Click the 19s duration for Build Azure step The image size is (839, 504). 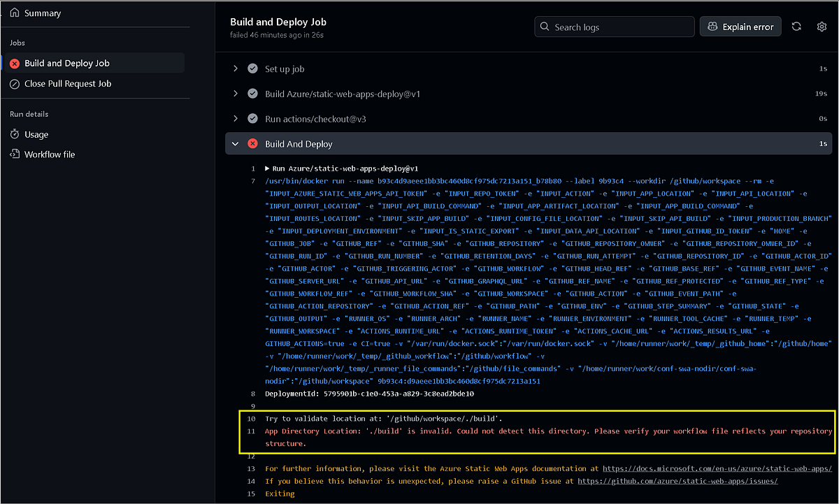(822, 94)
